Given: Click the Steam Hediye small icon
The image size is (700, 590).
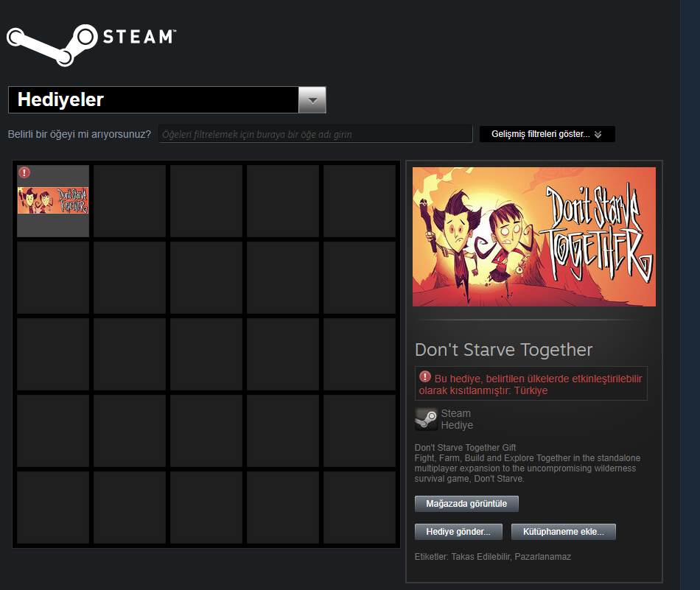Looking at the screenshot, I should click(427, 419).
